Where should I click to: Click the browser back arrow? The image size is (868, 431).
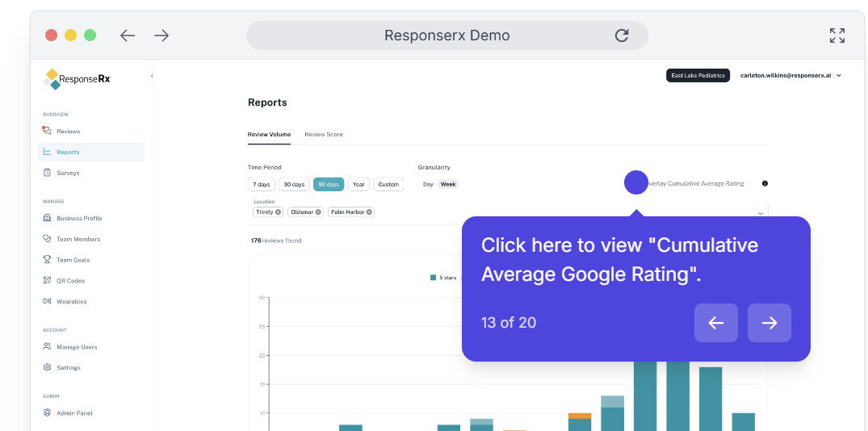pos(128,36)
